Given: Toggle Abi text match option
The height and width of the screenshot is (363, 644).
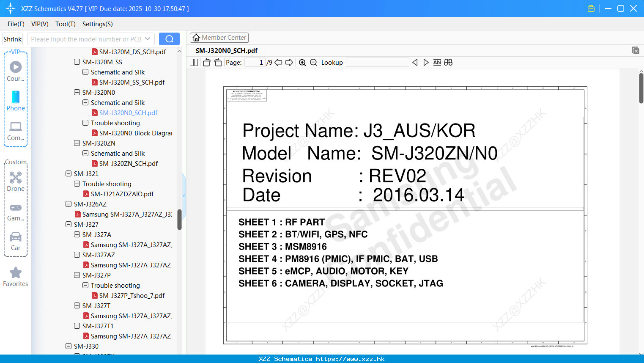Looking at the screenshot, I should pos(437,62).
